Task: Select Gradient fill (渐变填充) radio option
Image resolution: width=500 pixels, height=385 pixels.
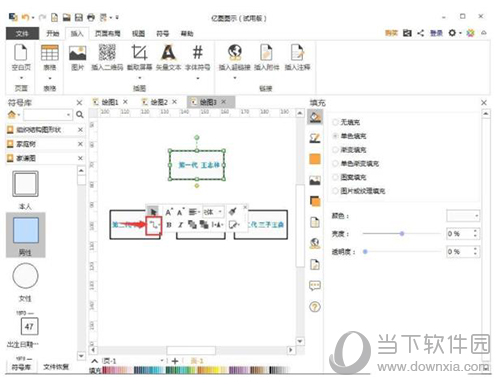Action: point(335,150)
